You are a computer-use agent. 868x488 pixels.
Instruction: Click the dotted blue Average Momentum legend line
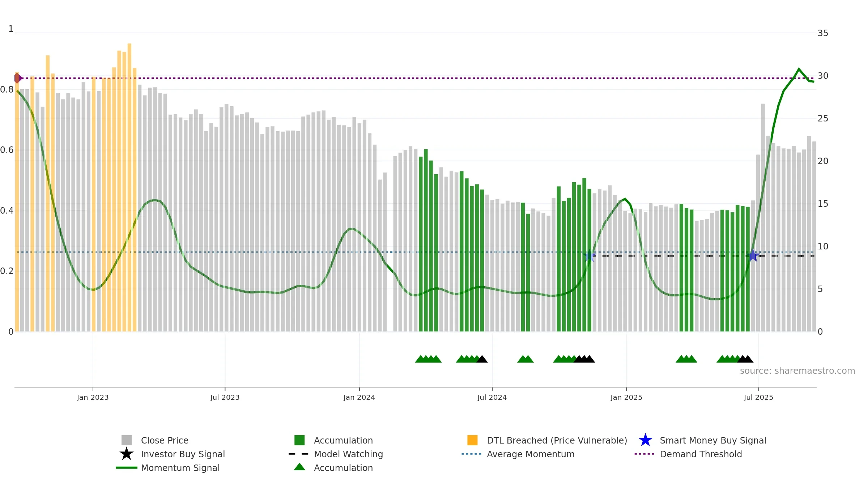pyautogui.click(x=472, y=454)
